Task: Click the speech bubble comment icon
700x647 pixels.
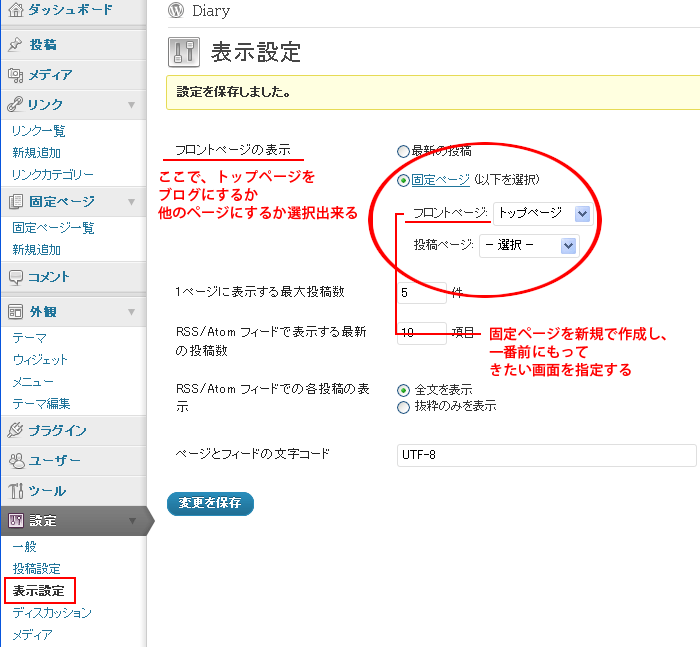Action: [x=15, y=277]
